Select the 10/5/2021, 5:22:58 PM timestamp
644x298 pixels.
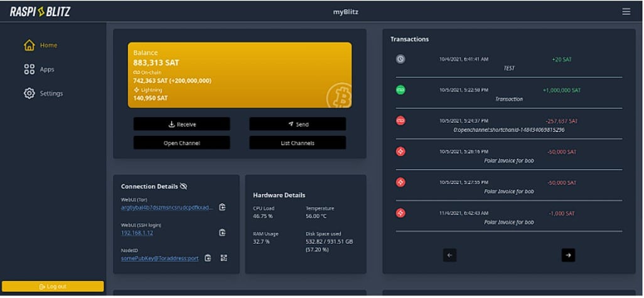tap(464, 90)
